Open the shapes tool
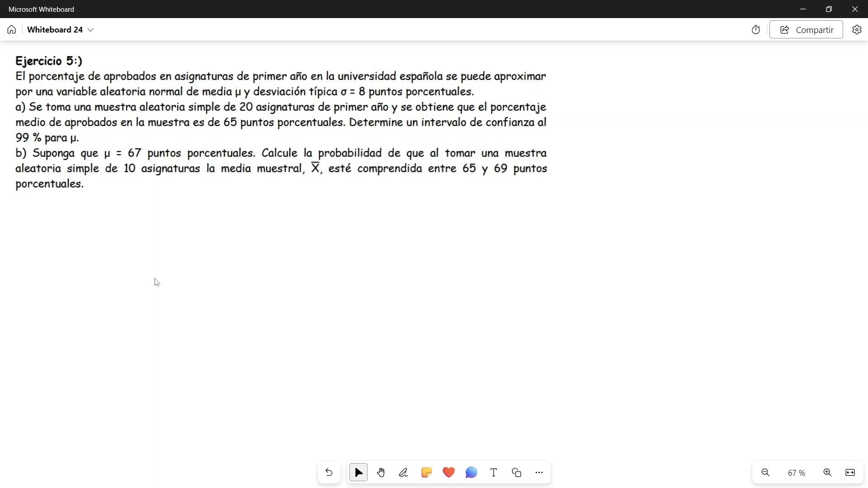This screenshot has height=488, width=868. click(x=516, y=473)
